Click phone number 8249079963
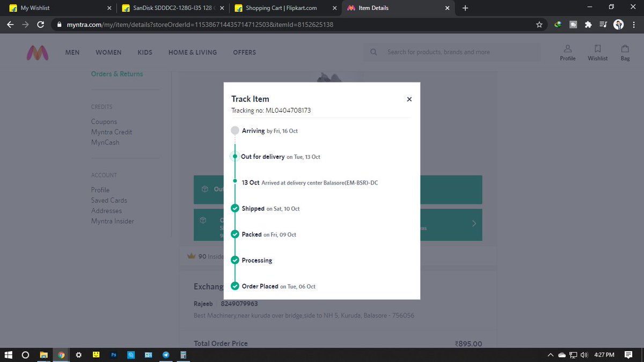The height and width of the screenshot is (362, 644). [239, 304]
